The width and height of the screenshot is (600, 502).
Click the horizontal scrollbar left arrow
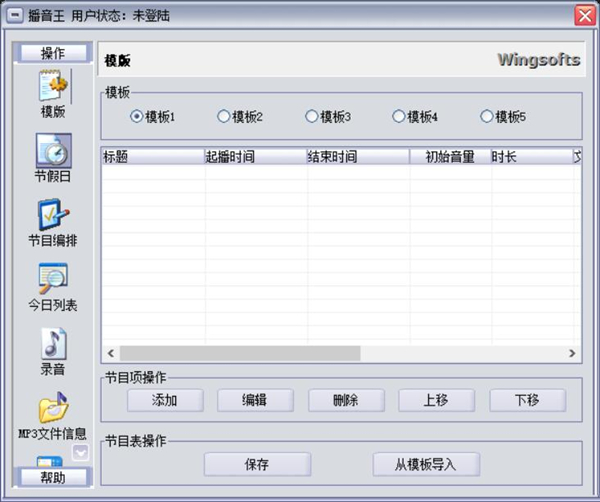(110, 354)
